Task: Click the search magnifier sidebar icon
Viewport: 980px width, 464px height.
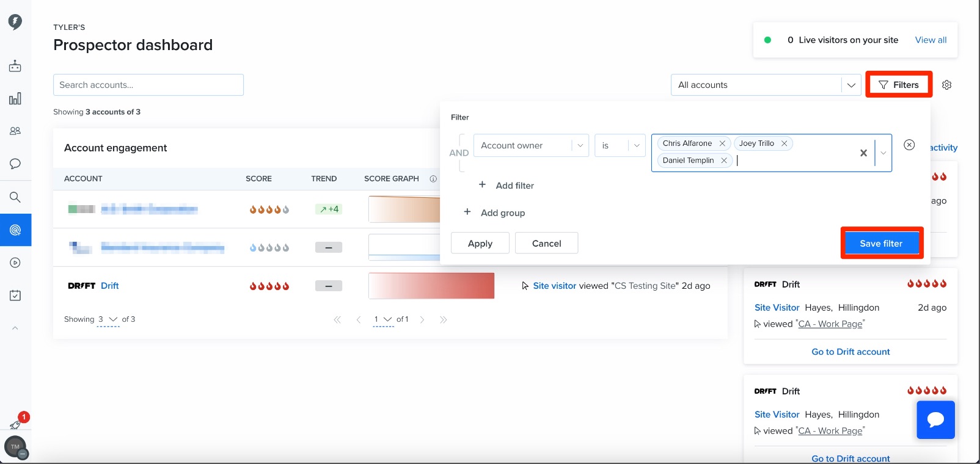Action: (15, 197)
